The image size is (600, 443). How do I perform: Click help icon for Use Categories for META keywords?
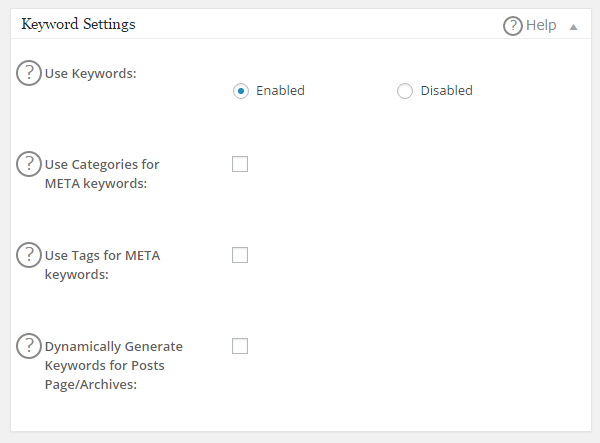point(30,164)
